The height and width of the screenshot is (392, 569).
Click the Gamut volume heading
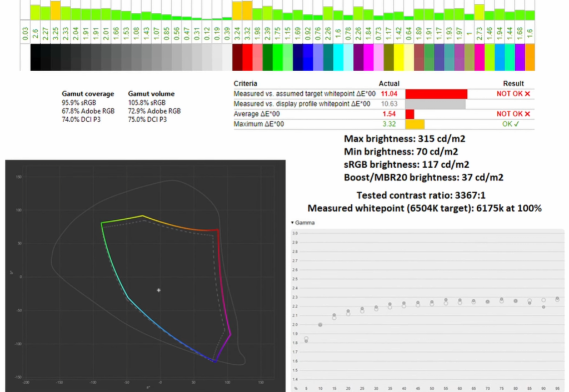tap(151, 94)
